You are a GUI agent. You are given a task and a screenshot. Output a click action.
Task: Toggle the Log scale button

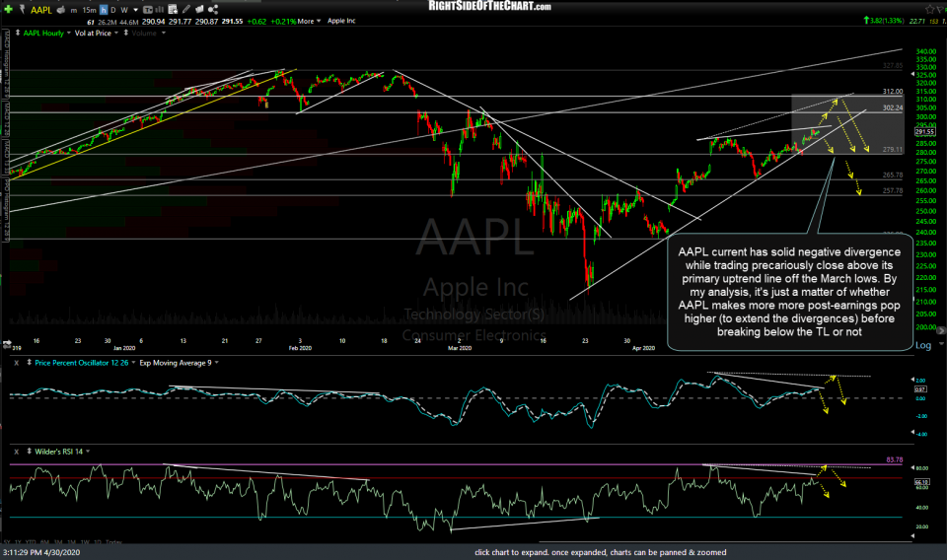(923, 345)
